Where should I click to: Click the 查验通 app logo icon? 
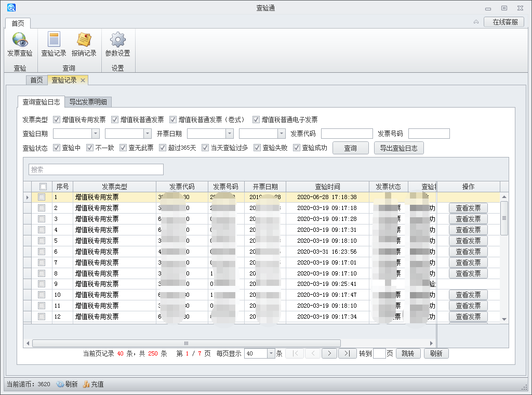[11, 7]
